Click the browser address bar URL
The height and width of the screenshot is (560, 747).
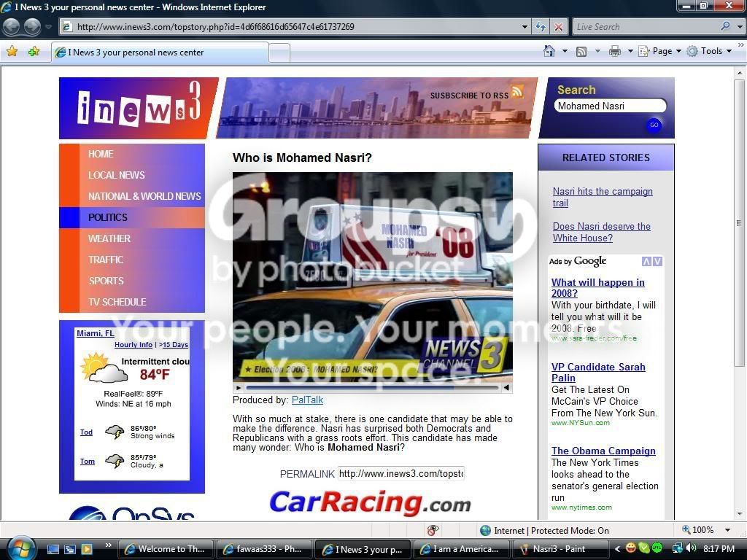click(x=295, y=27)
